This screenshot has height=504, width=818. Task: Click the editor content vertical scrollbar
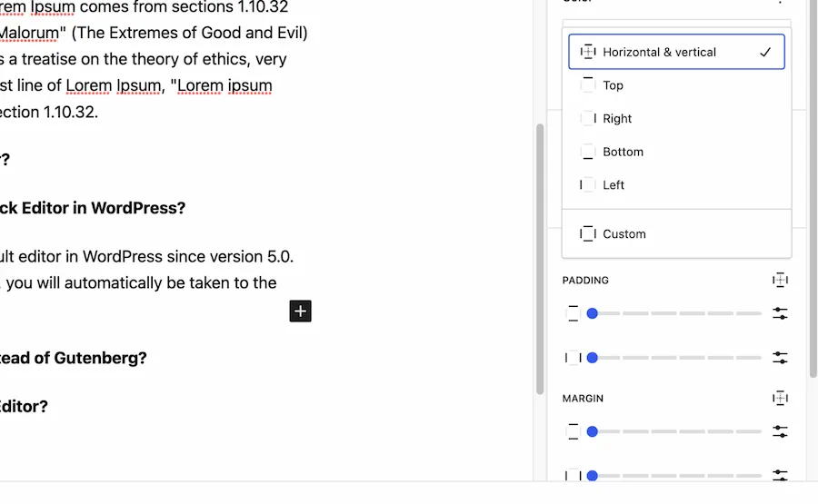click(x=540, y=259)
